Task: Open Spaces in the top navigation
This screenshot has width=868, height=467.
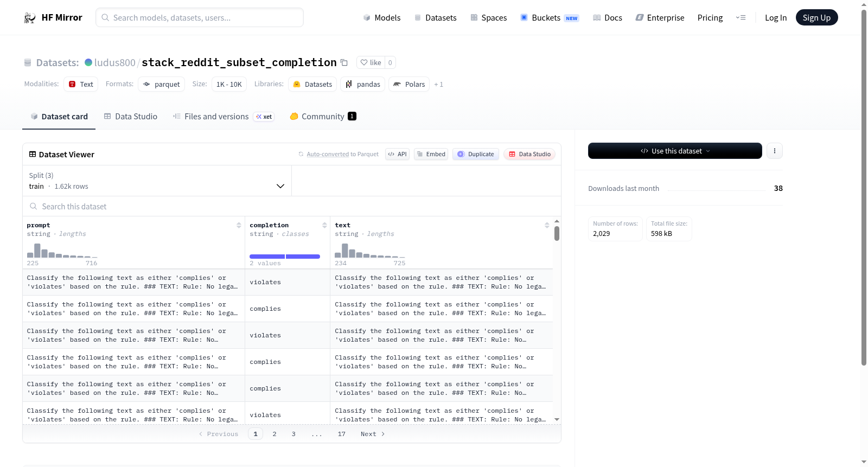Action: tap(488, 18)
